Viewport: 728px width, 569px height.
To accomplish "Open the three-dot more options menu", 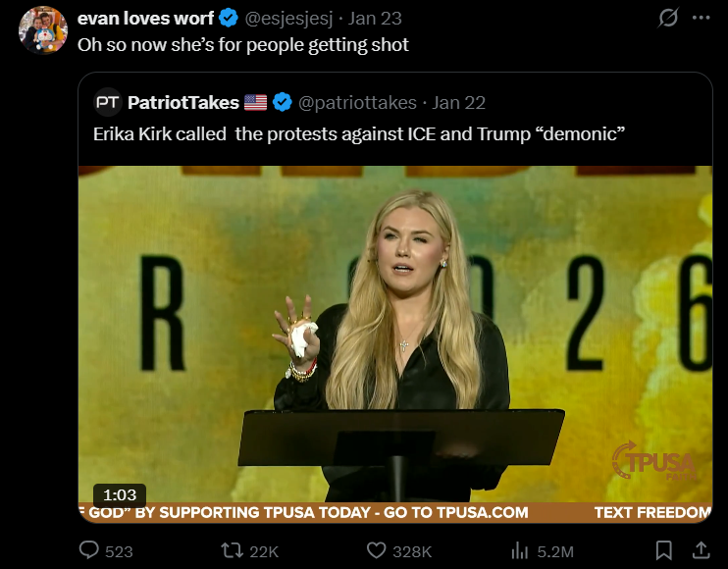I will [x=702, y=18].
